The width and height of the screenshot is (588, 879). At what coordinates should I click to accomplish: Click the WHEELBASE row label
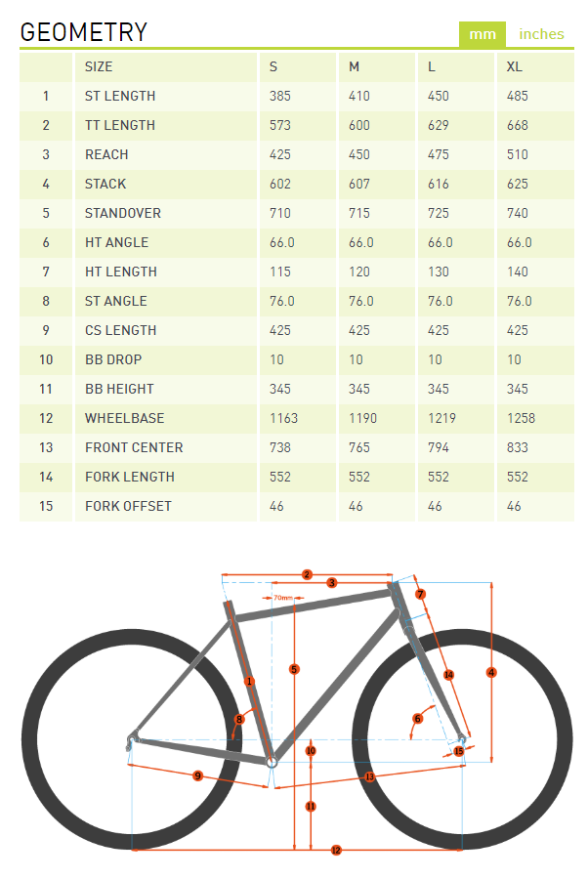[x=124, y=418]
